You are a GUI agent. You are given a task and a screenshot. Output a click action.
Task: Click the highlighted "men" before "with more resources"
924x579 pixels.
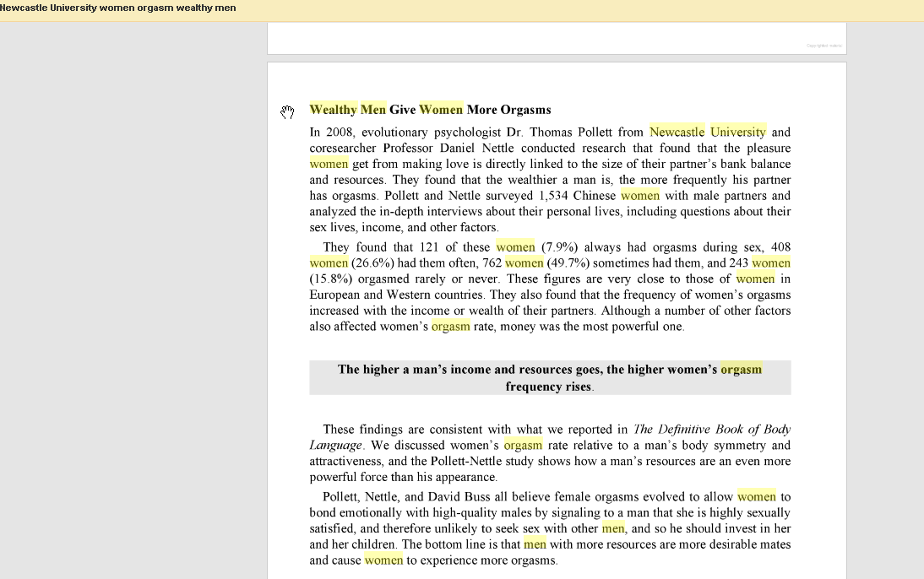click(x=535, y=544)
